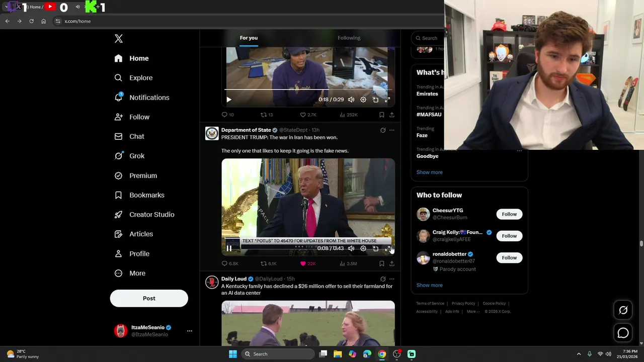The height and width of the screenshot is (362, 644).
Task: Like the post with 2.7K likes
Action: pyautogui.click(x=308, y=115)
